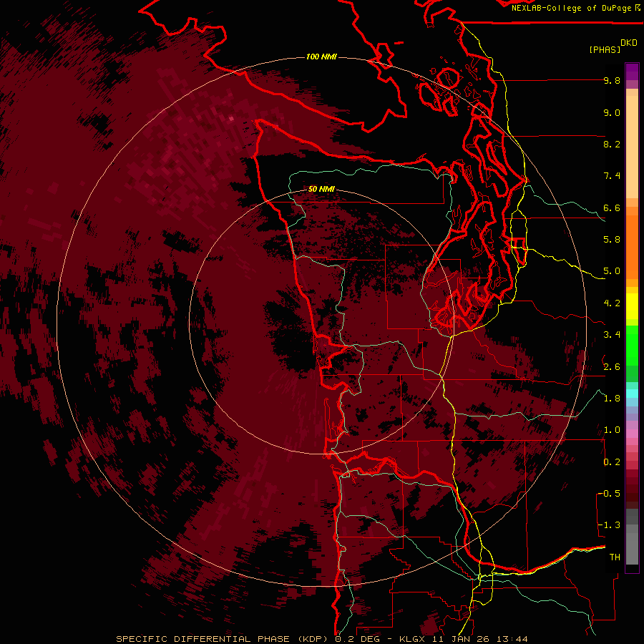644x644 pixels.
Task: Click the 50 NMI range ring label
Action: (x=321, y=189)
